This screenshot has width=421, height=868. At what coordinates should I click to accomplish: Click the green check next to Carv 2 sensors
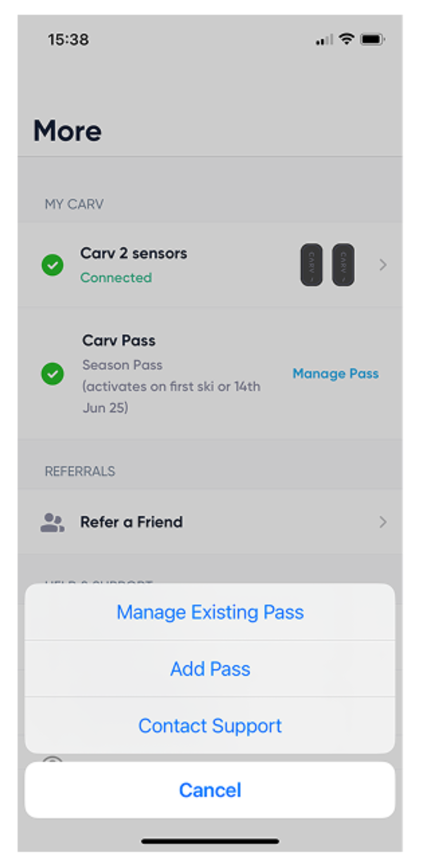click(53, 266)
